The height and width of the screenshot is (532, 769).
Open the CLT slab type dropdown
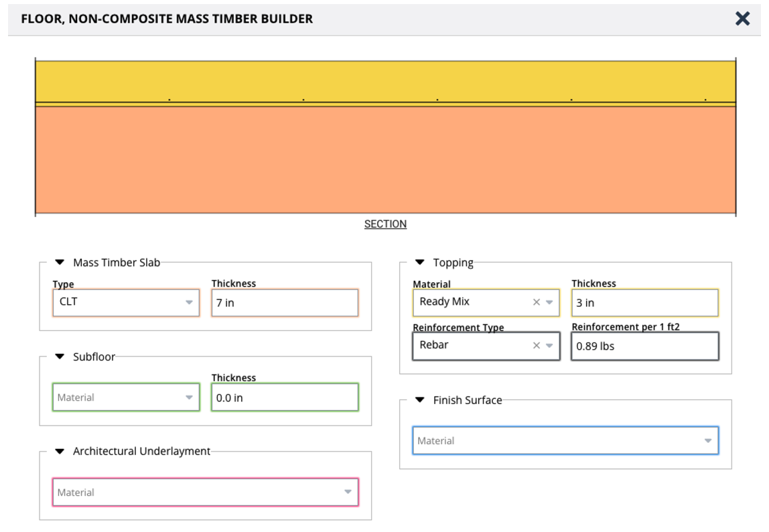coord(189,303)
